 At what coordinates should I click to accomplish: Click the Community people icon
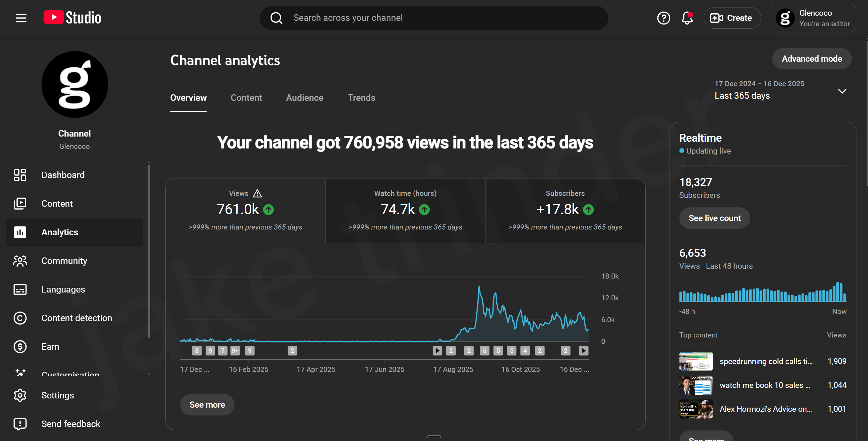click(x=20, y=261)
